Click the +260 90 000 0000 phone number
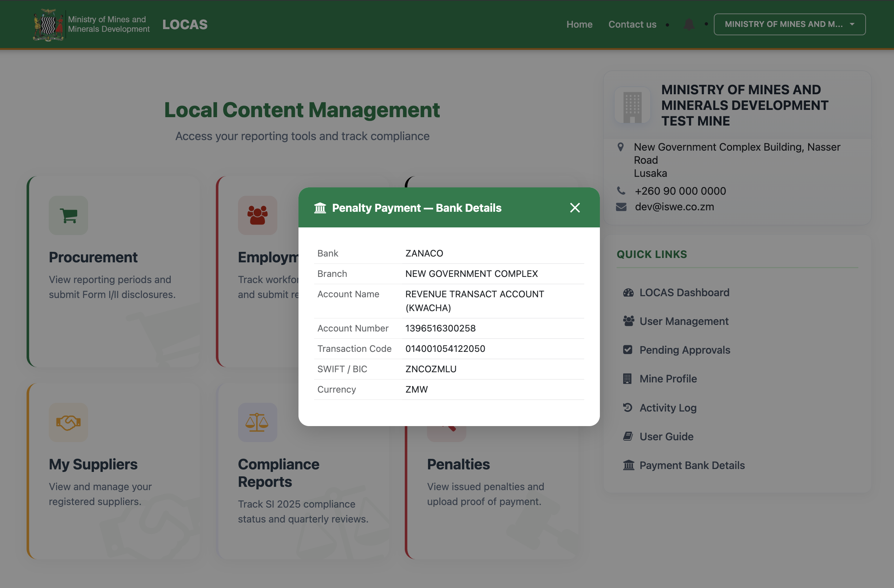The image size is (894, 588). pos(680,191)
